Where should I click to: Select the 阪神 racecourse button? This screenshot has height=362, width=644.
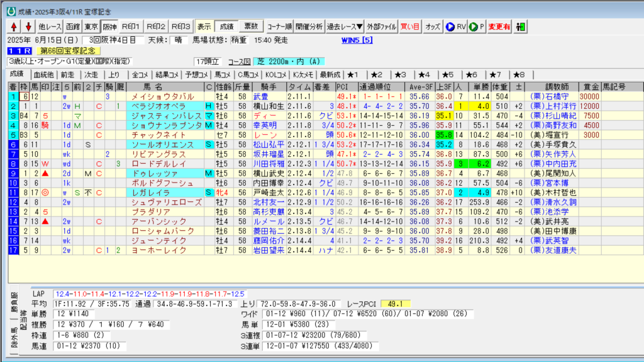click(x=109, y=26)
